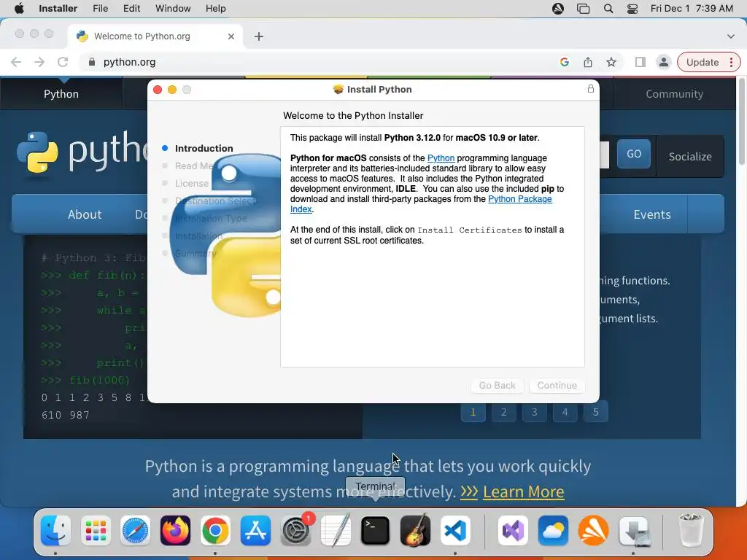The width and height of the screenshot is (747, 560).
Task: Open the About nav item on python.org
Action: [x=85, y=214]
